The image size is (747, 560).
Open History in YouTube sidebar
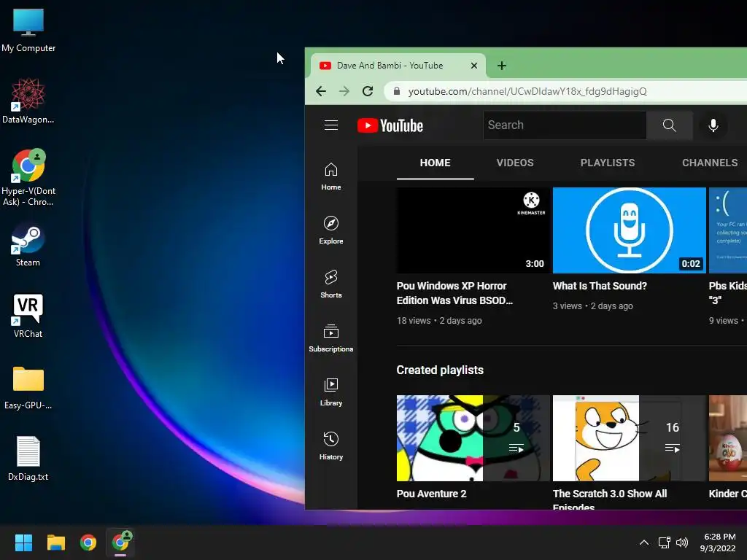[x=330, y=446]
